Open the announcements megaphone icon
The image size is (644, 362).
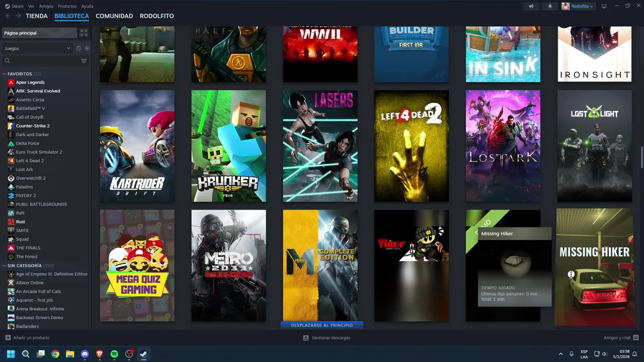[531, 6]
